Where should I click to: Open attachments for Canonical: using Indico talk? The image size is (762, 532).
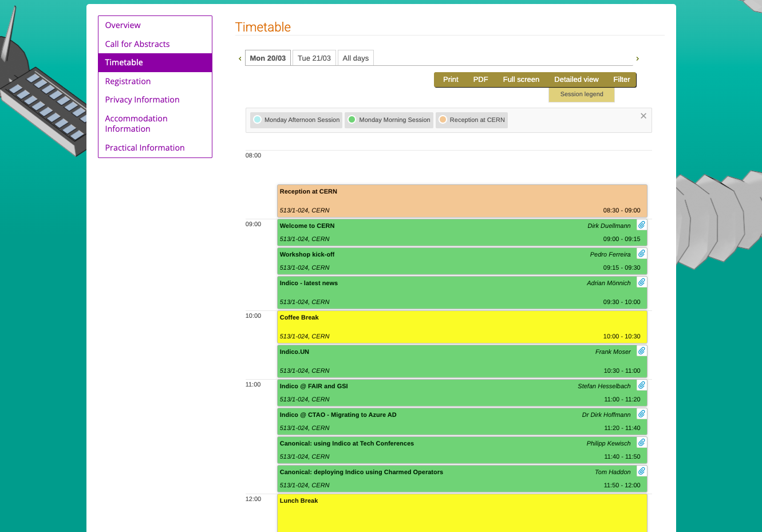pos(642,443)
